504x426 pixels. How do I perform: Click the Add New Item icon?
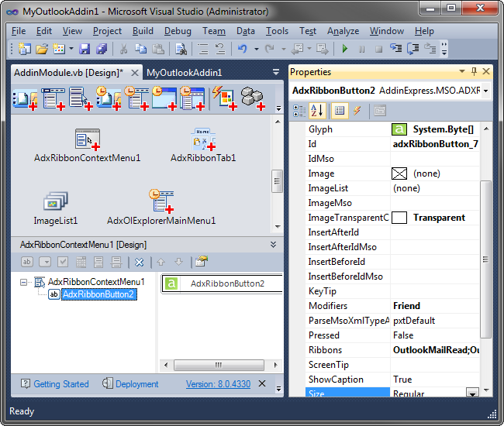[59, 49]
